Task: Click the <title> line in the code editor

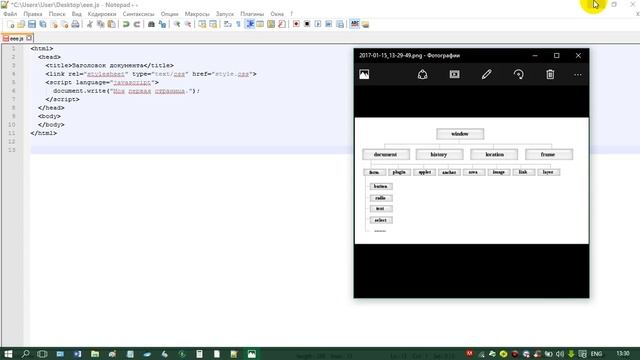Action: click(x=109, y=65)
